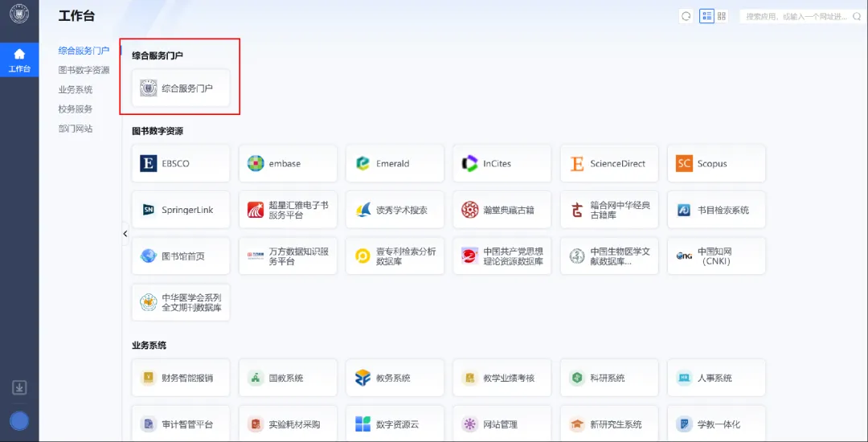Viewport: 868px width, 442px height.
Task: Click the search magnifier icon
Action: pyautogui.click(x=857, y=17)
